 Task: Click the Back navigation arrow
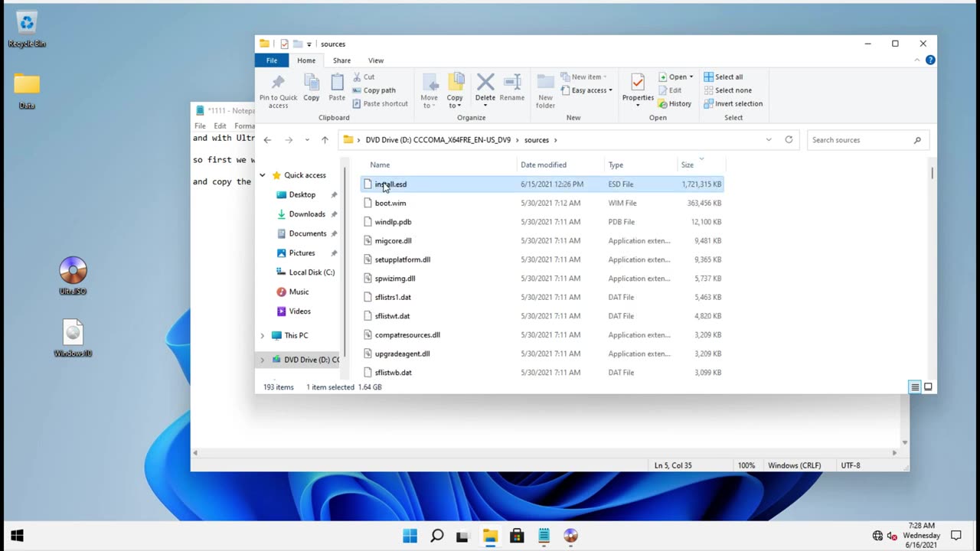tap(267, 140)
